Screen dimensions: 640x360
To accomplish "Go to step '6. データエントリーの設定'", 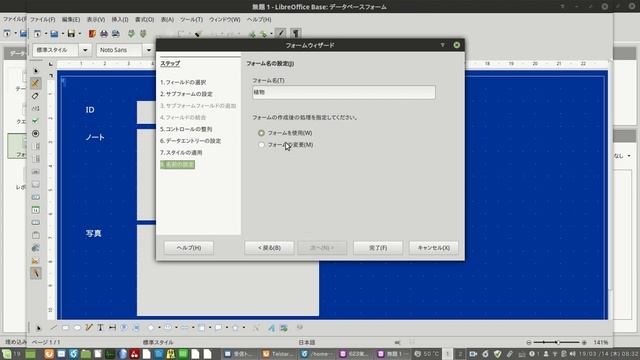I will pyautogui.click(x=190, y=141).
